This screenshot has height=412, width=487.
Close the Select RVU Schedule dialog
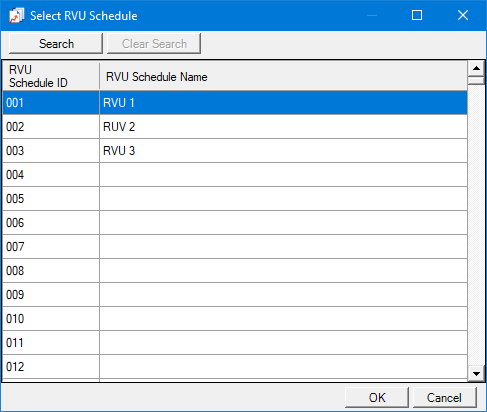(x=463, y=15)
